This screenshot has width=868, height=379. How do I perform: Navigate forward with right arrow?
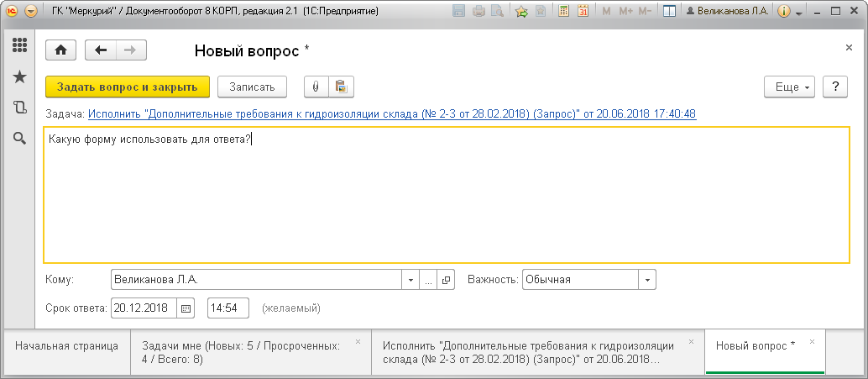coord(131,50)
